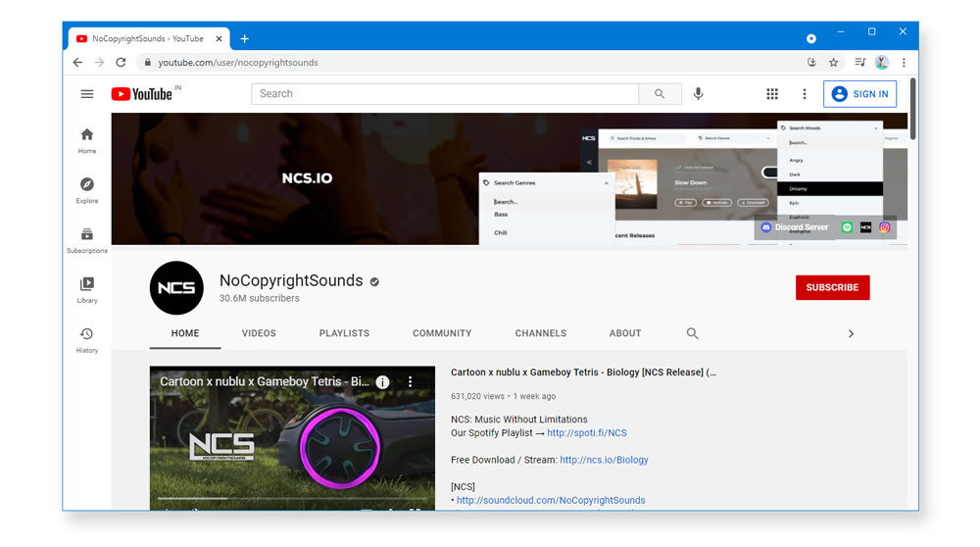Click the page vertical scrollbar
This screenshot has height=547, width=980.
click(913, 110)
